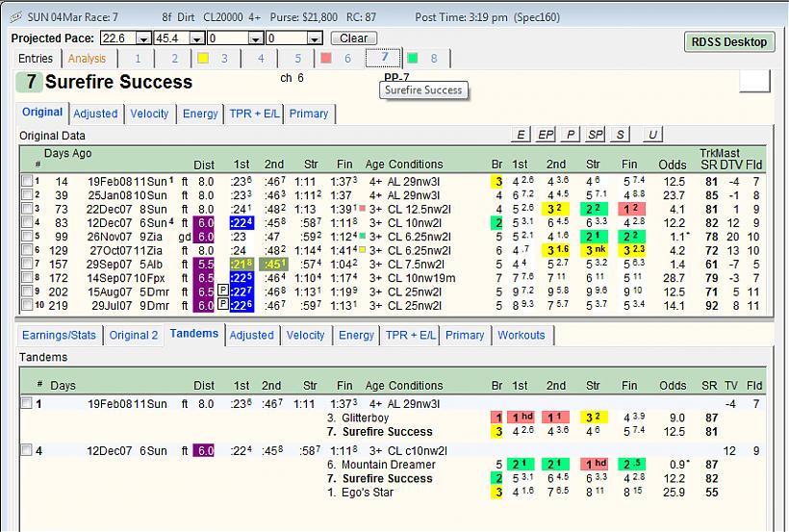Toggle checkbox for row 3 22Dec07
Image resolution: width=789 pixels, height=532 pixels.
(27, 208)
